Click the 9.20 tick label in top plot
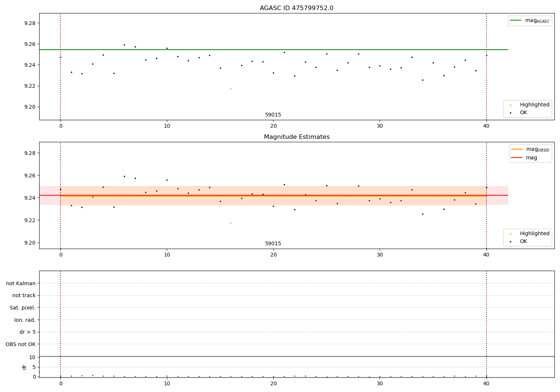Image resolution: width=560 pixels, height=392 pixels. [29, 107]
